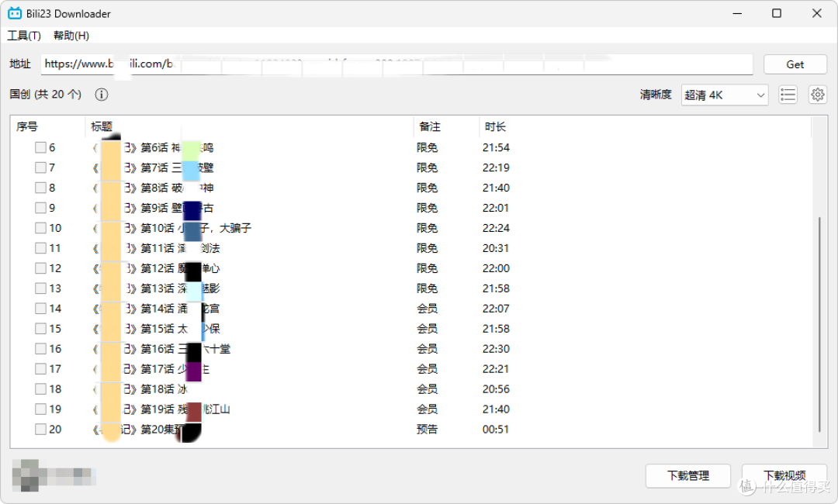Tick the checkbox for episode 12

40,268
